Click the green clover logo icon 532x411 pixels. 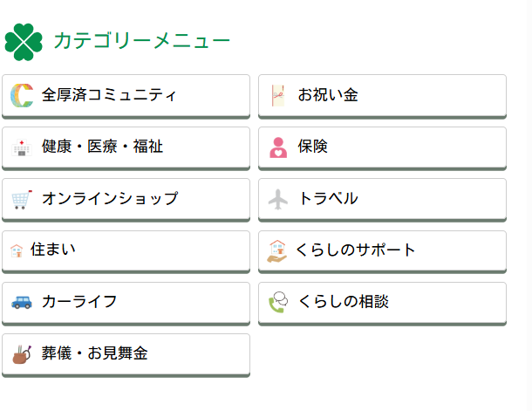click(x=24, y=41)
